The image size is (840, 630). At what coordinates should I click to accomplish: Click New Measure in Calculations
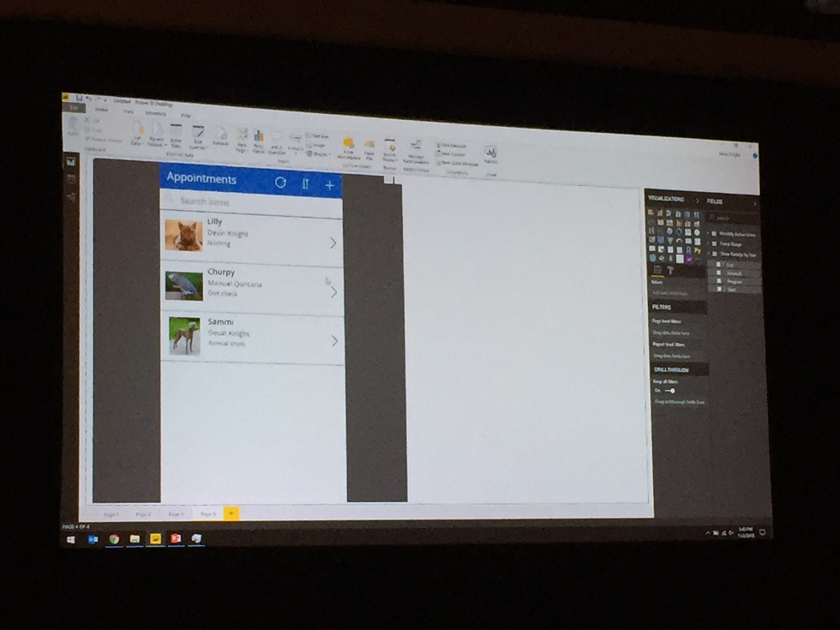click(452, 146)
